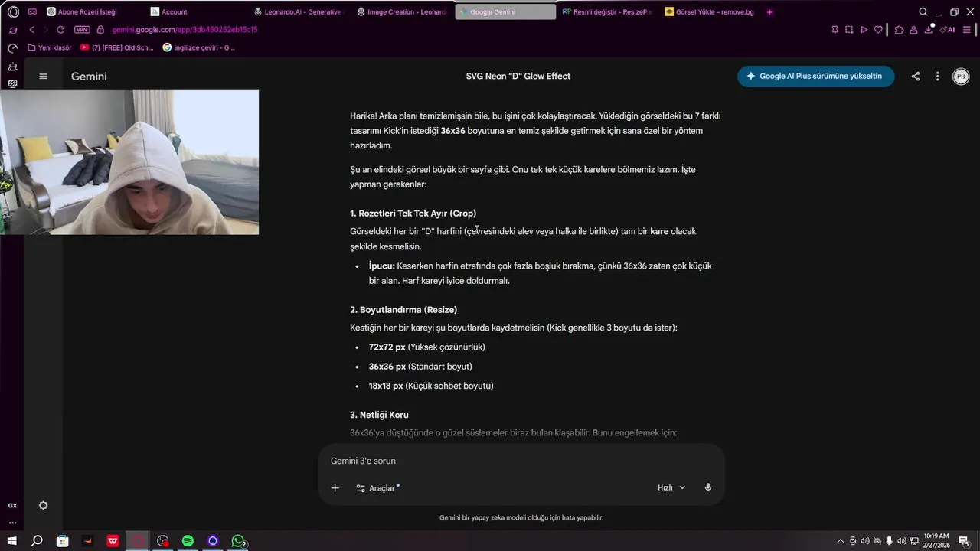Viewport: 980px width, 551px height.
Task: Click heading 3. Netliği Koru
Action: (379, 415)
